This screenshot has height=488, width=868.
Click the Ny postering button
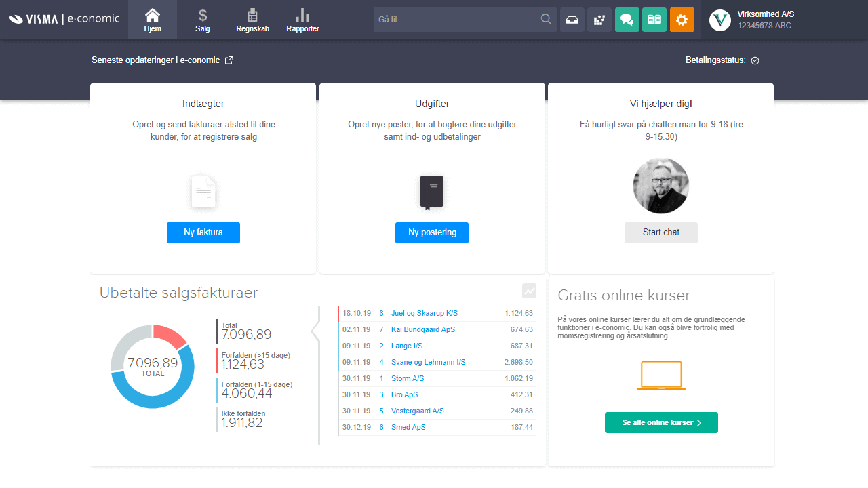coord(432,232)
